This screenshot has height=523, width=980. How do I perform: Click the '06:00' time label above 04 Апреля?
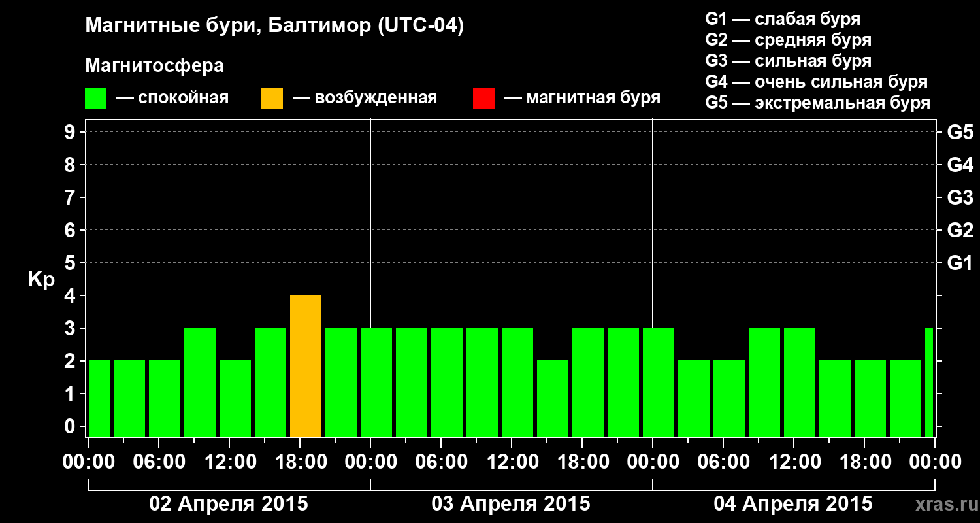(x=723, y=462)
